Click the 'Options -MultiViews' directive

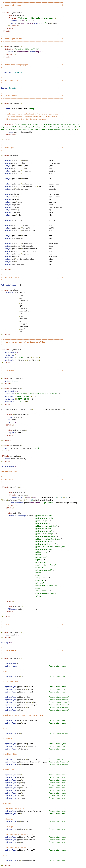point(9,88)
